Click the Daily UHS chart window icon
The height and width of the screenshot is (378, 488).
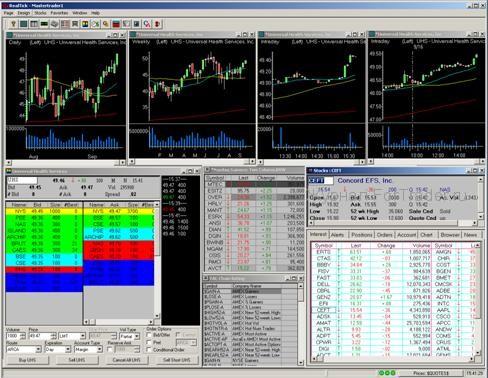pos(9,35)
